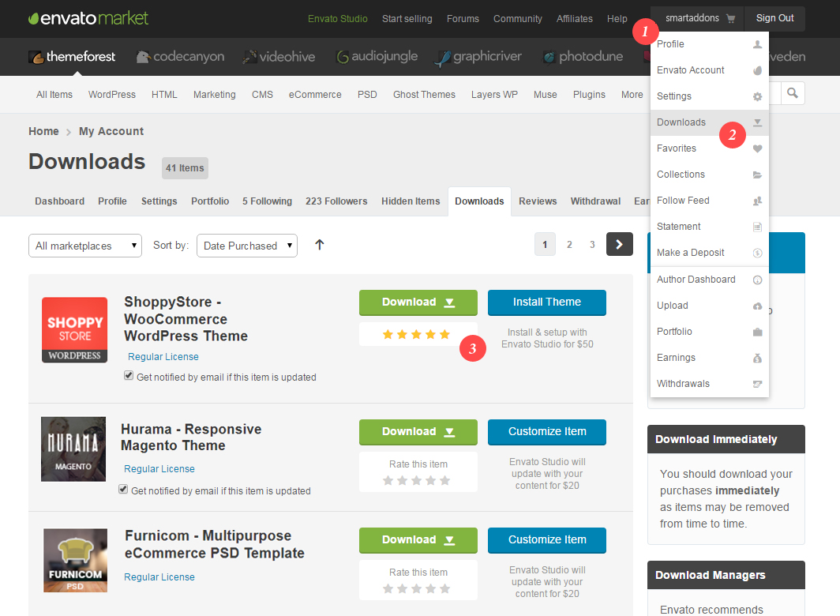Rate Furnicom five stars
This screenshot has width=840, height=616.
coord(444,588)
